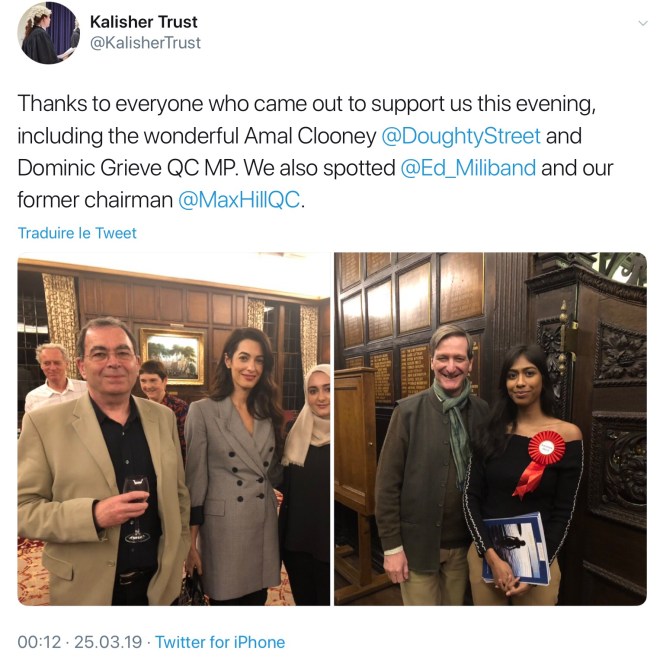
Task: Open the @KalisherTrust handle
Action: pos(145,43)
